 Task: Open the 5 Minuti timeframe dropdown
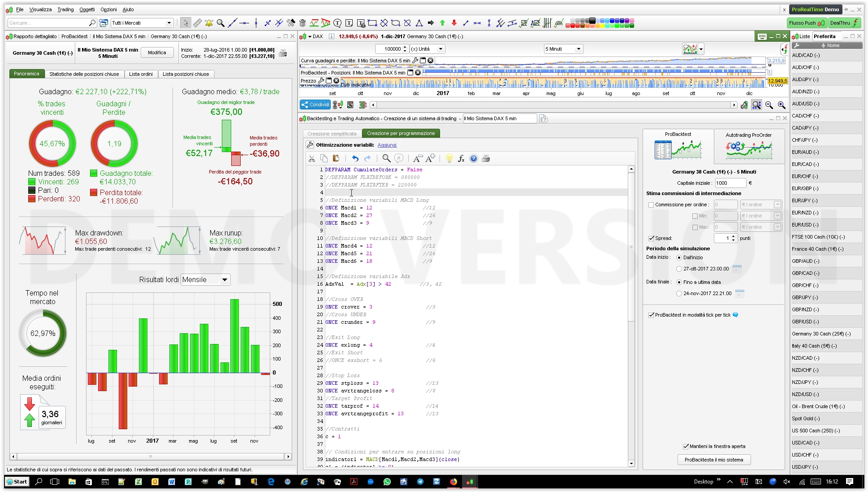pyautogui.click(x=563, y=49)
